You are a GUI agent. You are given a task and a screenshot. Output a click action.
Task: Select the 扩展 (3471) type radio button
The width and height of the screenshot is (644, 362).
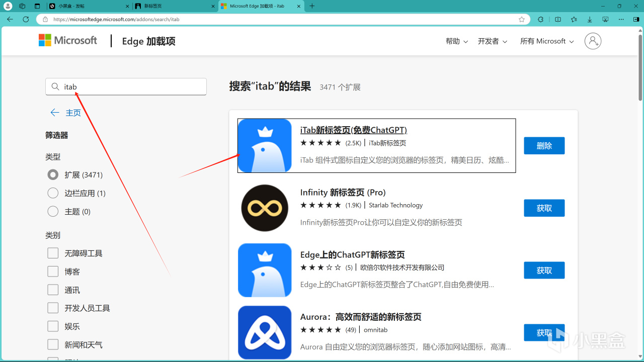53,175
